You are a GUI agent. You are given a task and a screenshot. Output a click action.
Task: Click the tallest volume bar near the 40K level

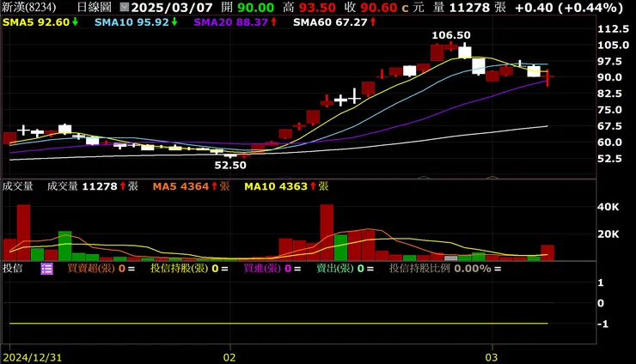click(x=327, y=233)
